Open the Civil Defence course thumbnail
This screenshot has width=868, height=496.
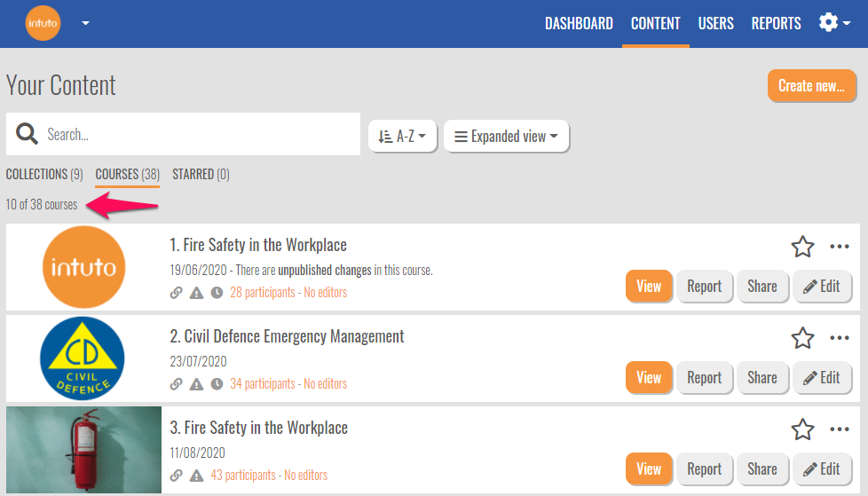pos(83,358)
